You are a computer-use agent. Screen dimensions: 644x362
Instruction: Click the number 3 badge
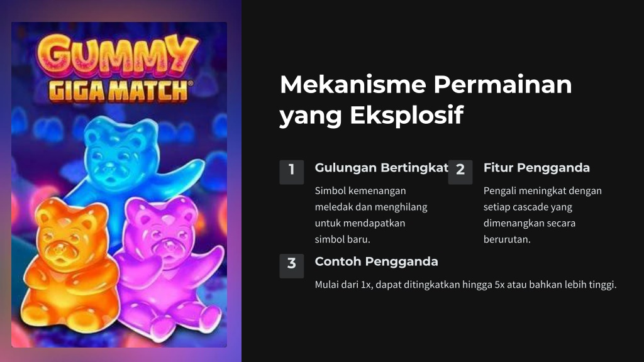click(292, 266)
